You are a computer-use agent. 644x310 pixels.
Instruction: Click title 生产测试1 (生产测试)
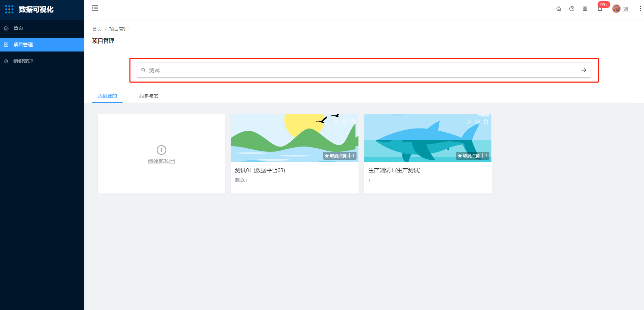point(394,170)
